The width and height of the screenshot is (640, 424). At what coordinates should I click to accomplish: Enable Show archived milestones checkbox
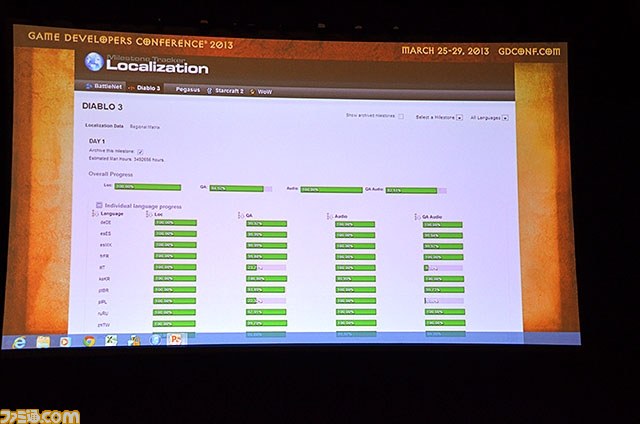click(401, 116)
